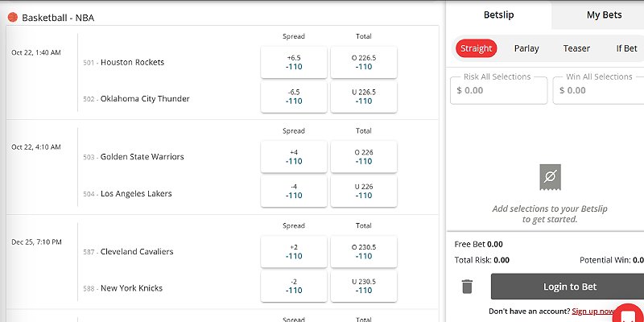This screenshot has height=322, width=644.
Task: Pick Cleveland Cavaliers +2 spread
Action: click(x=294, y=252)
